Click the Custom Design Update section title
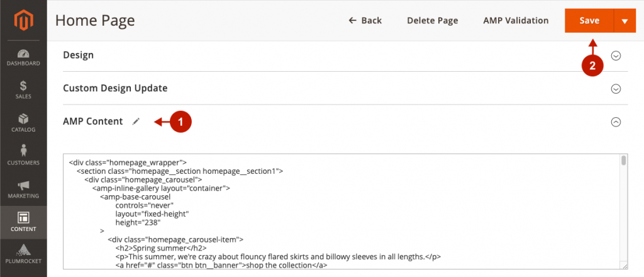This screenshot has width=644, height=277. pos(115,88)
